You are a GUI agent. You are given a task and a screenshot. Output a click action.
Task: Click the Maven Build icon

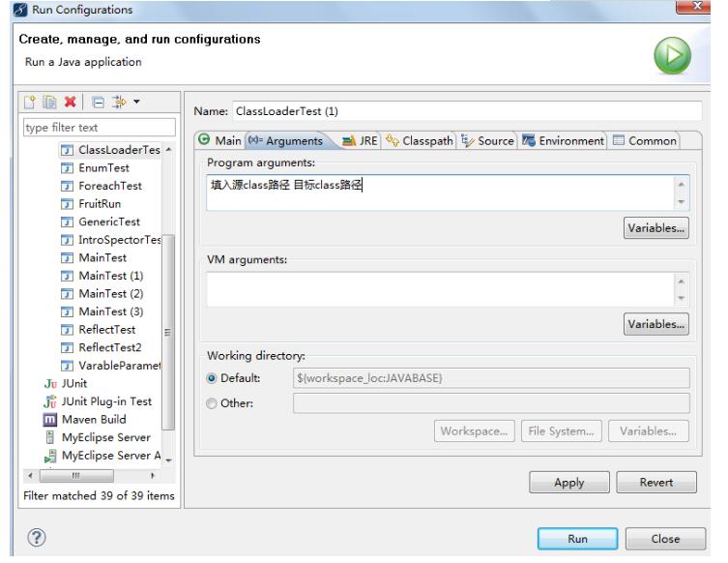pos(50,420)
